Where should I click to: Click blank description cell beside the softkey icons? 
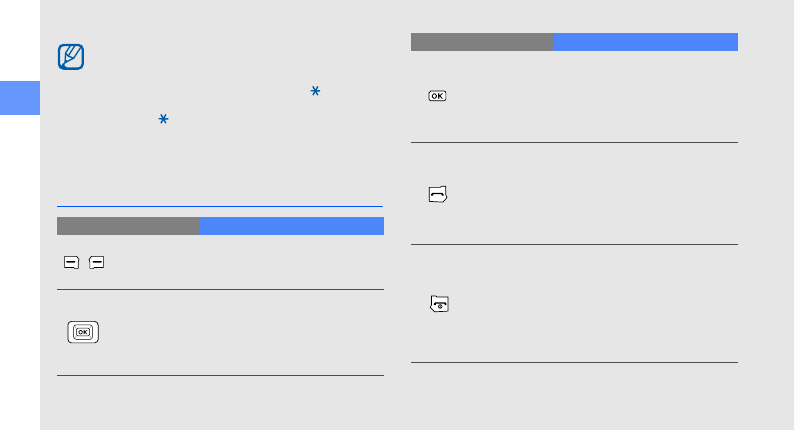[x=290, y=263]
